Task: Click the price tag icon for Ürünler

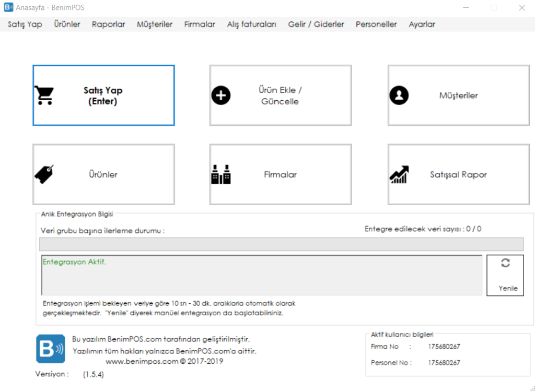Action: [44, 174]
